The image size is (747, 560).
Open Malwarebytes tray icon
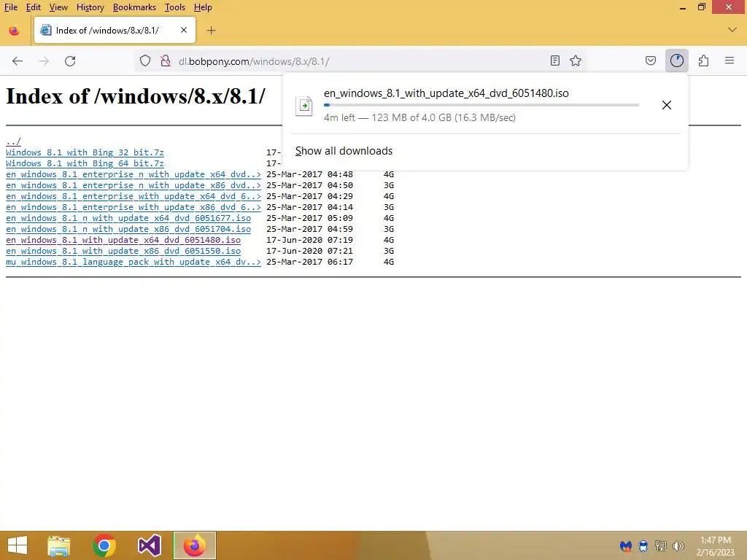(x=626, y=545)
